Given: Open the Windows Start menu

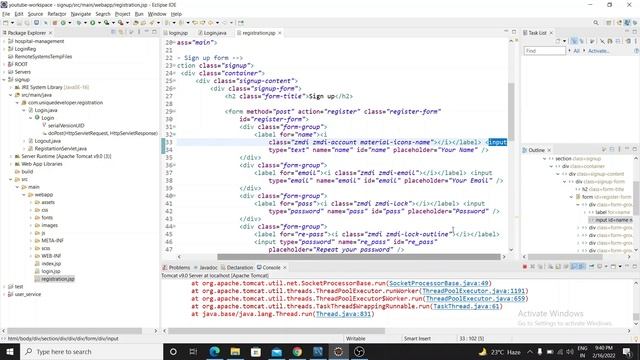Looking at the screenshot, I should [x=9, y=351].
